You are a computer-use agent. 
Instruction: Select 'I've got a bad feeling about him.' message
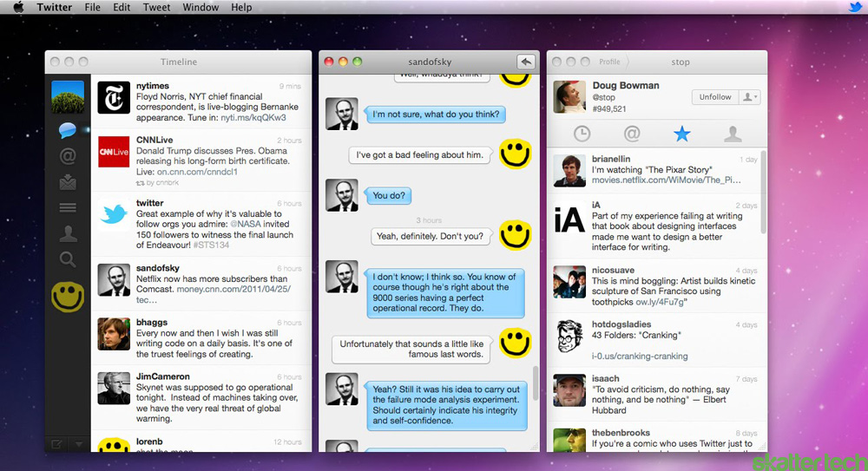click(419, 155)
